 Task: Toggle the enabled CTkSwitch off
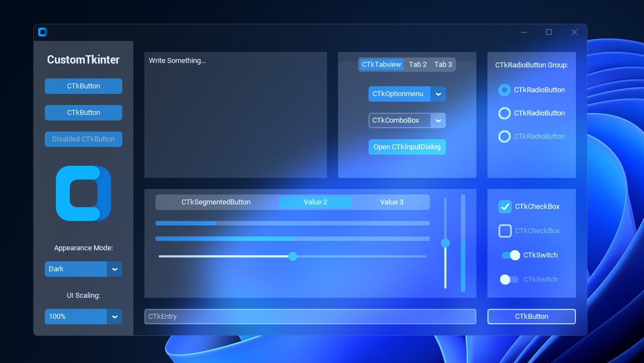click(x=509, y=255)
